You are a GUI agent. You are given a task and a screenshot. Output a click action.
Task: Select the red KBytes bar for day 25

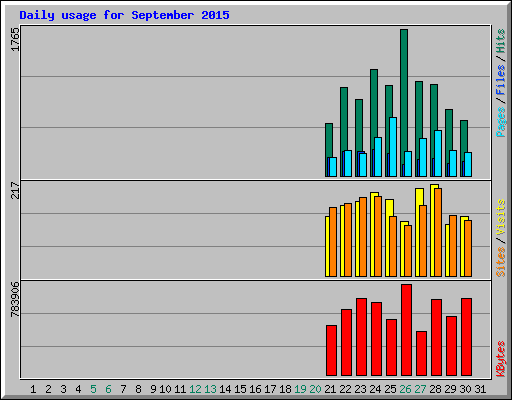pos(391,347)
